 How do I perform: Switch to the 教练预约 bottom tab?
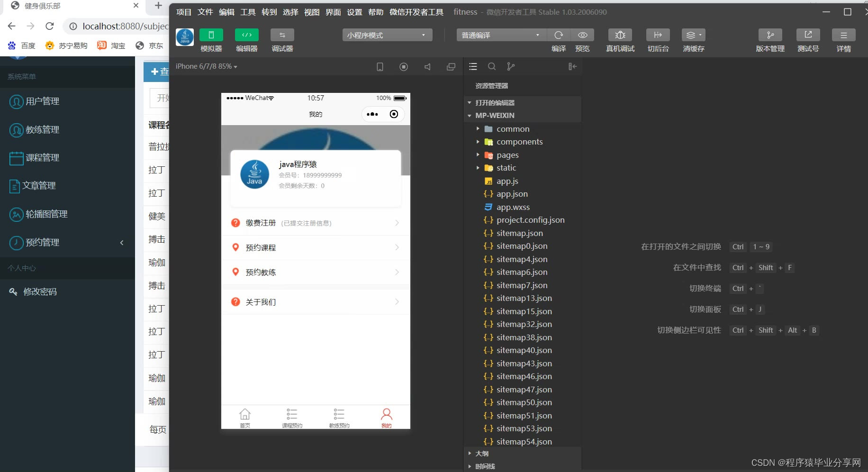(x=339, y=418)
